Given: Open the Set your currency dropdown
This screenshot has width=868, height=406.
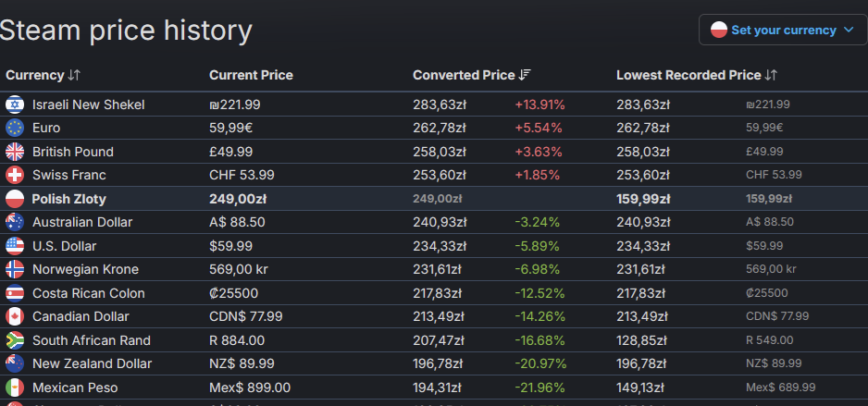Looking at the screenshot, I should 783,30.
